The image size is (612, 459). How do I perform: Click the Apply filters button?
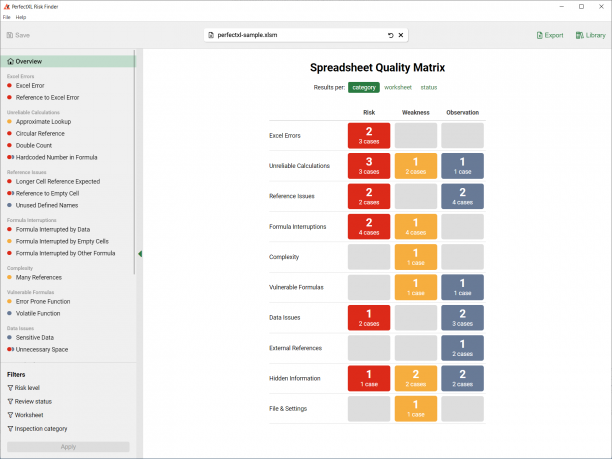point(68,447)
